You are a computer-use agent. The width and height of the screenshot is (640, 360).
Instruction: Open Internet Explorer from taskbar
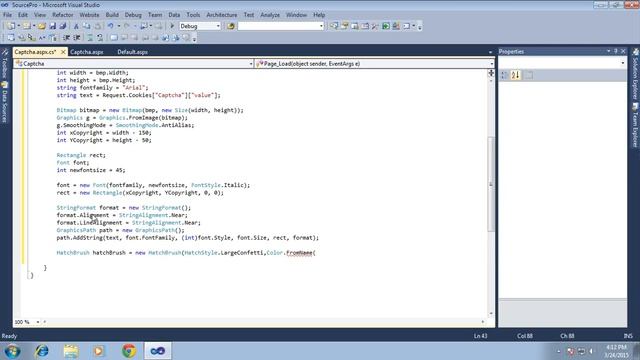42,351
